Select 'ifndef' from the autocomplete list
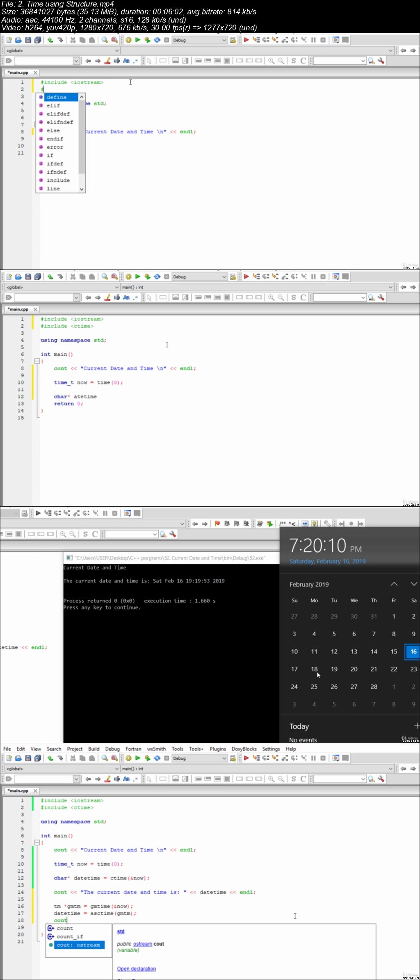The width and height of the screenshot is (420, 980). 57,172
